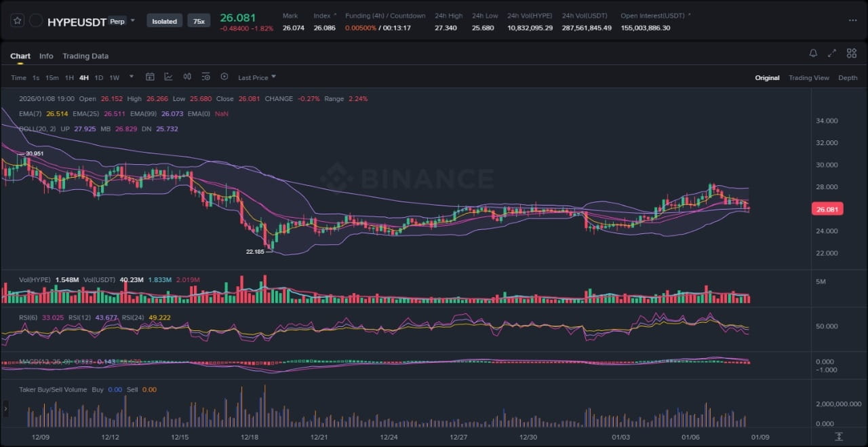Click the alert bell icon
Image resolution: width=868 pixels, height=447 pixels.
[x=813, y=53]
